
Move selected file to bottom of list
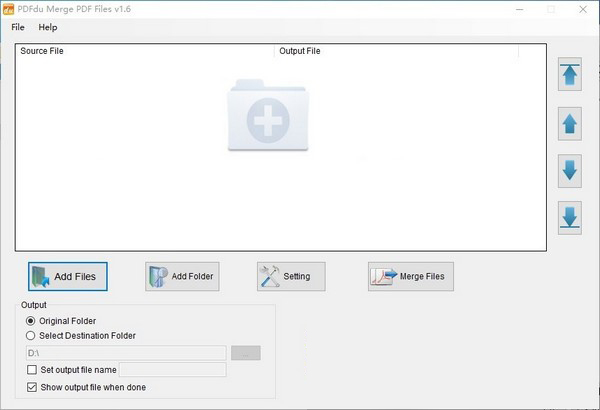[x=570, y=218]
